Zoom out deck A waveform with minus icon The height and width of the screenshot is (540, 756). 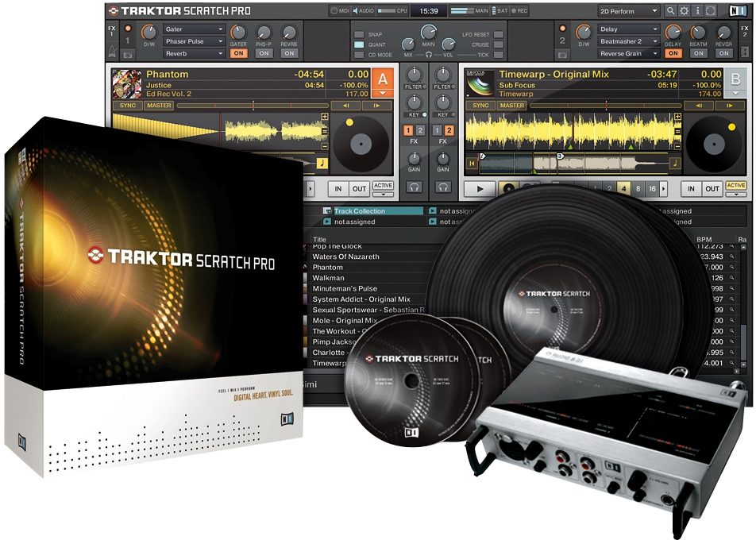(325, 146)
